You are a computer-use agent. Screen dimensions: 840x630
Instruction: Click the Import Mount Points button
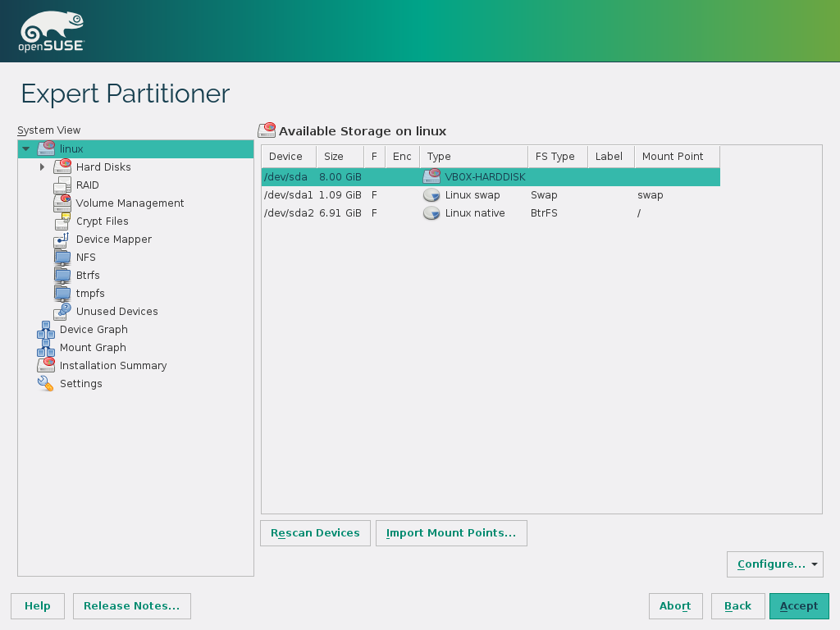point(451,533)
